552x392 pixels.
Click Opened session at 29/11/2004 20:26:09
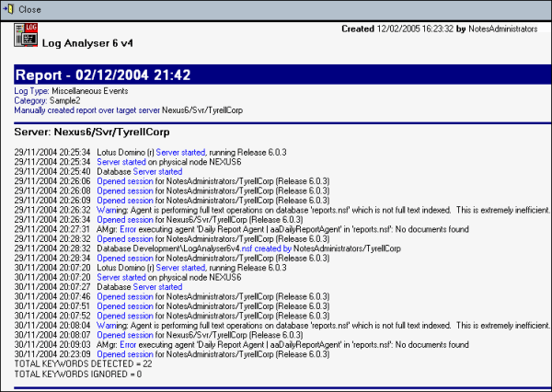tap(125, 201)
